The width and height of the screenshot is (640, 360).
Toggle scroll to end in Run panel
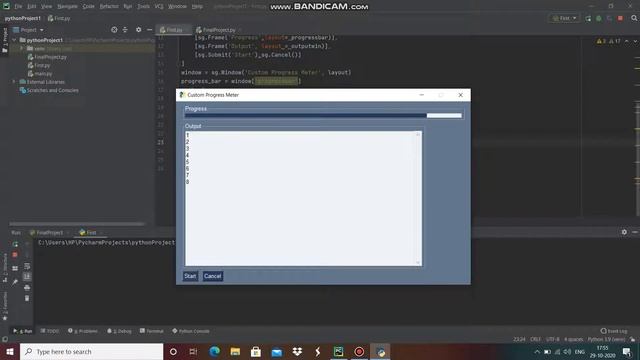(x=27, y=277)
